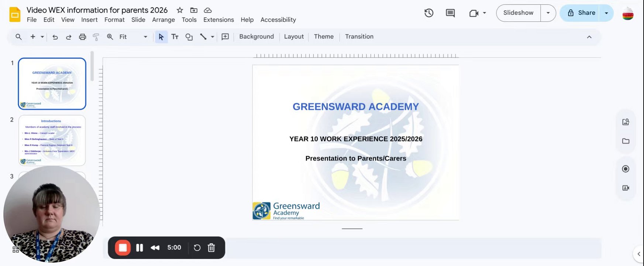The image size is (644, 266).
Task: Click the GREENSWARD ACADEMY slide title
Action: 356,107
